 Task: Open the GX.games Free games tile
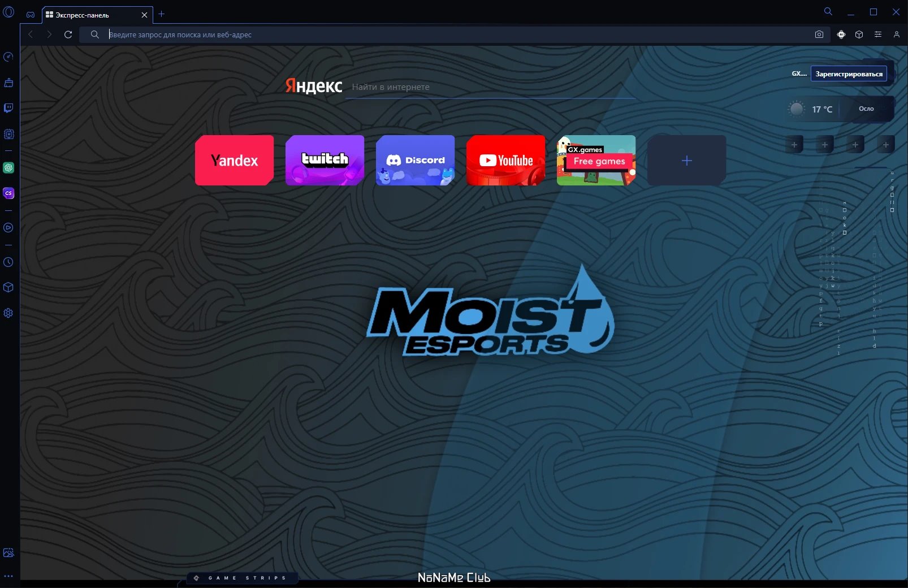596,160
